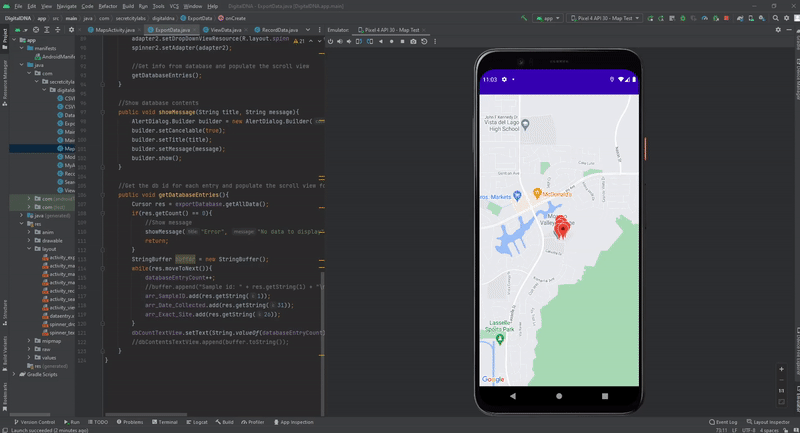This screenshot has width=800, height=433.
Task: Click the warnings indicator showing 21
Action: tap(299, 41)
